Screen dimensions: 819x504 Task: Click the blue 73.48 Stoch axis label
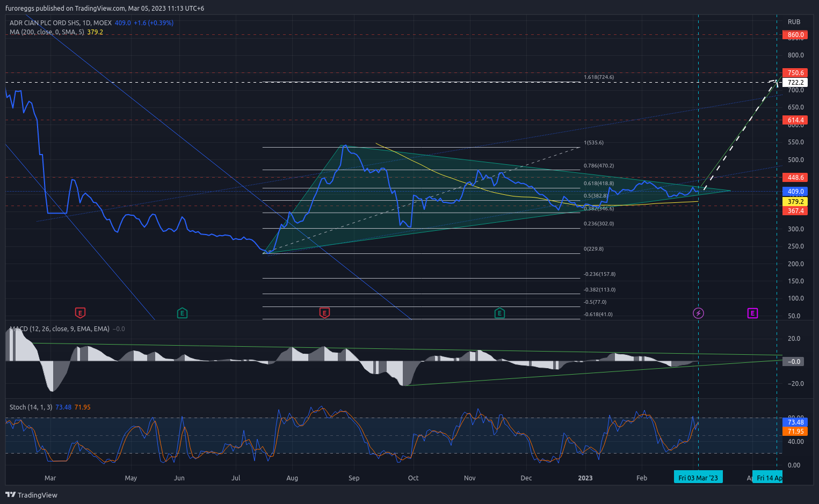click(795, 422)
